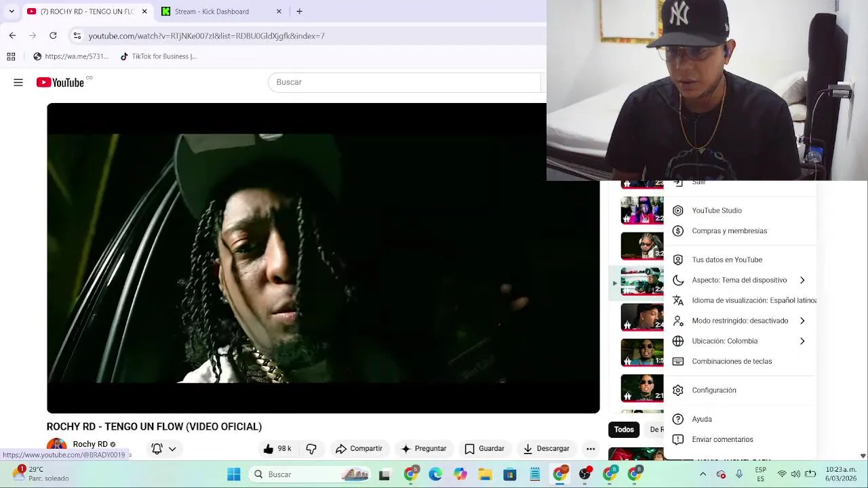The image size is (868, 488).
Task: Like the video with 98 k likes
Action: click(x=277, y=449)
